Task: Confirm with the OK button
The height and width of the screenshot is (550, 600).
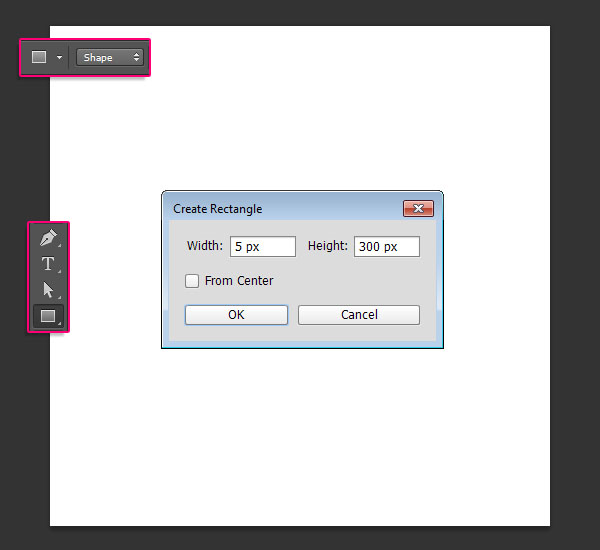Action: tap(236, 315)
